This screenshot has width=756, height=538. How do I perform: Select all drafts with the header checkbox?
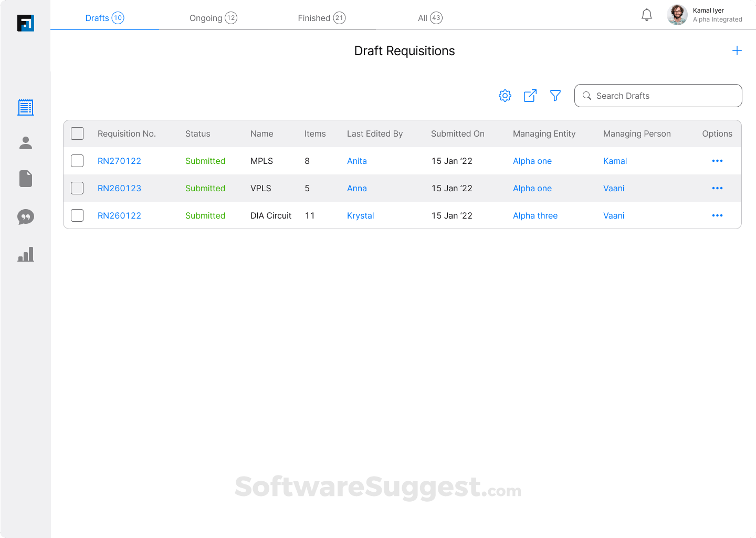(77, 133)
